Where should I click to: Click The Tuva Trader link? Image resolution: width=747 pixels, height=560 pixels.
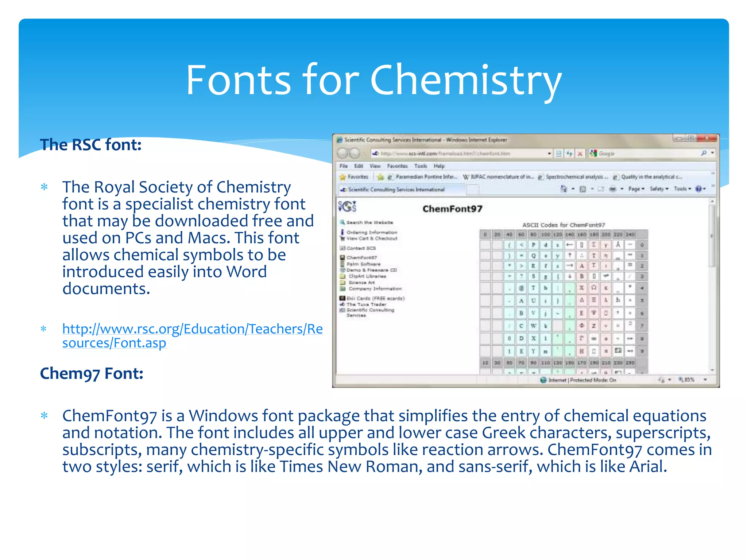(x=366, y=304)
